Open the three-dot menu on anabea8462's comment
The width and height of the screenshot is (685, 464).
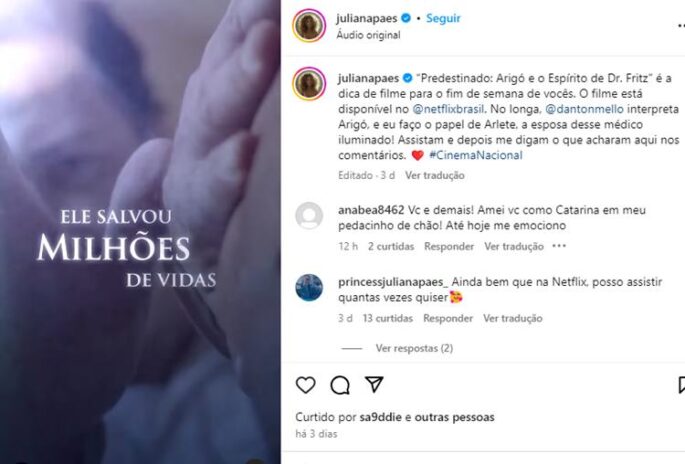point(559,246)
